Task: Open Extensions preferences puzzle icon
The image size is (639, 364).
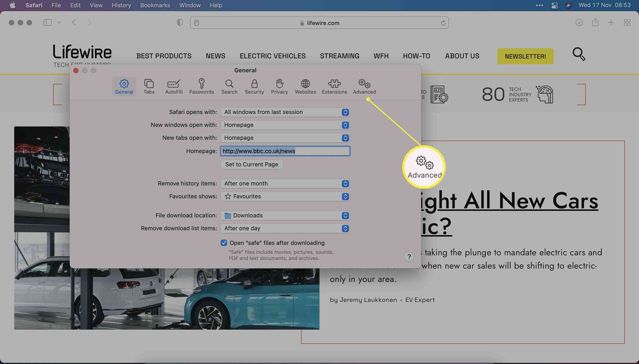Action: coord(334,87)
